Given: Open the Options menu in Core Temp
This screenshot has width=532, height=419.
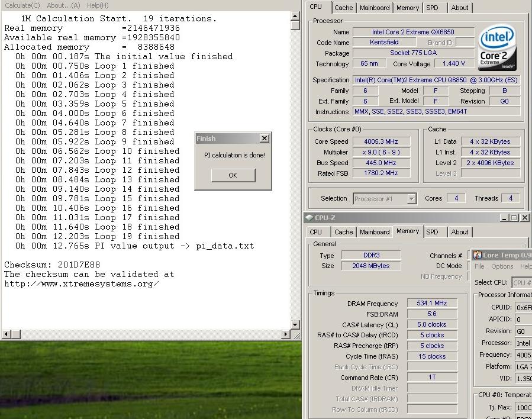Looking at the screenshot, I should click(502, 266).
